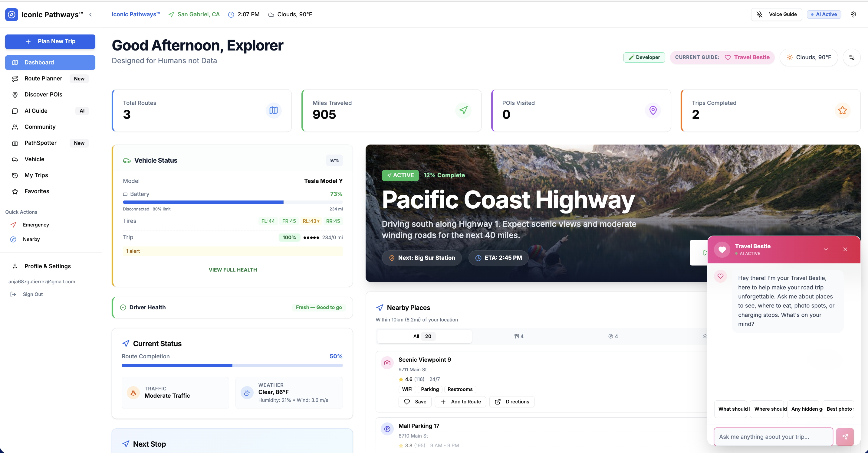Click the Trips Completed star icon

point(842,110)
